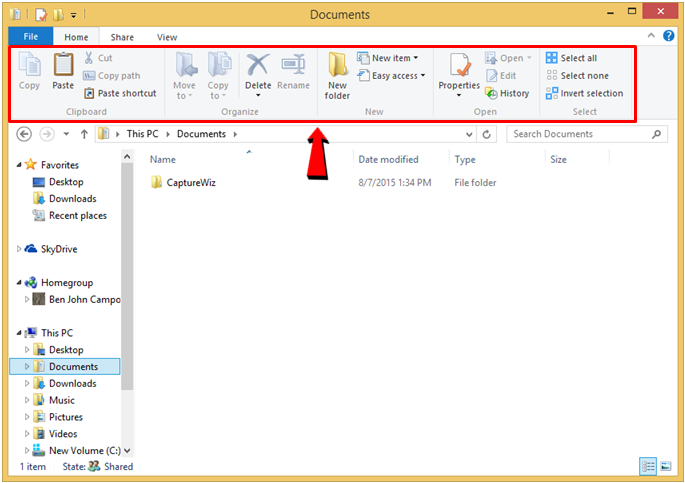Viewport: 685px width, 483px height.
Task: Select Videos under This PC
Action: (x=55, y=434)
